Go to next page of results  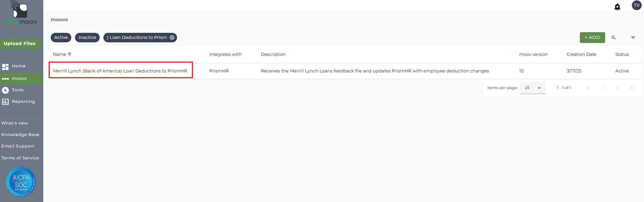(617, 88)
